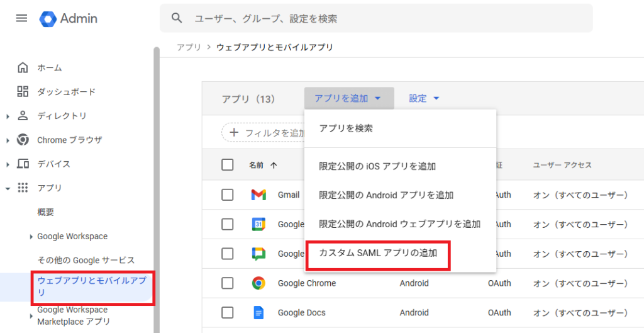Select カスタム SAML アプリの追加 menu item
The height and width of the screenshot is (333, 644).
point(377,253)
